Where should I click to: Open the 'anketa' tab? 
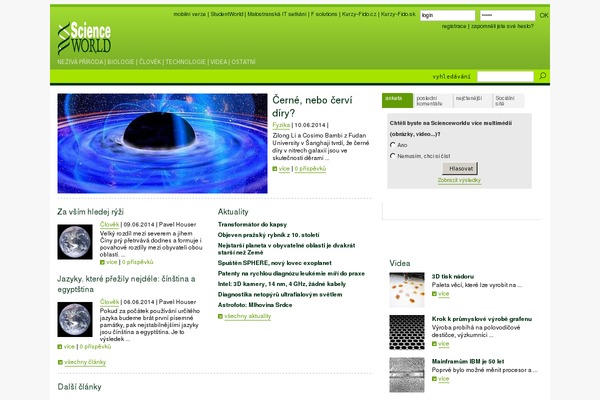point(397,100)
